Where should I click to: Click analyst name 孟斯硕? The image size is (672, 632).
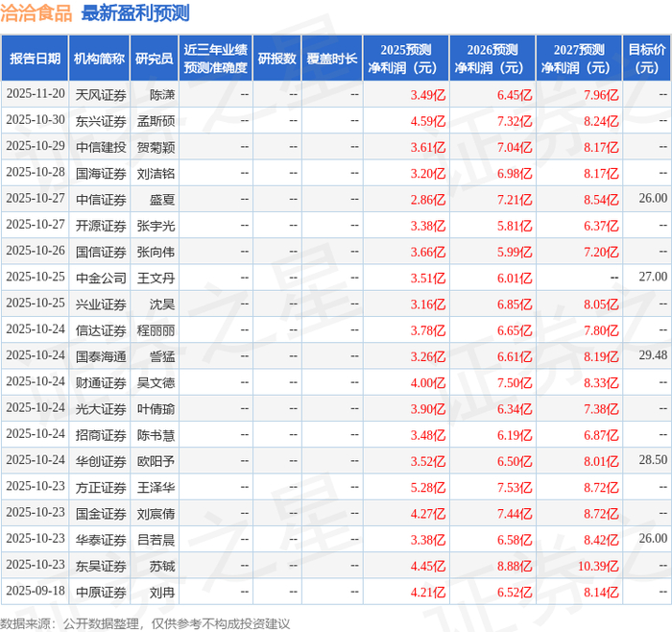(x=156, y=121)
